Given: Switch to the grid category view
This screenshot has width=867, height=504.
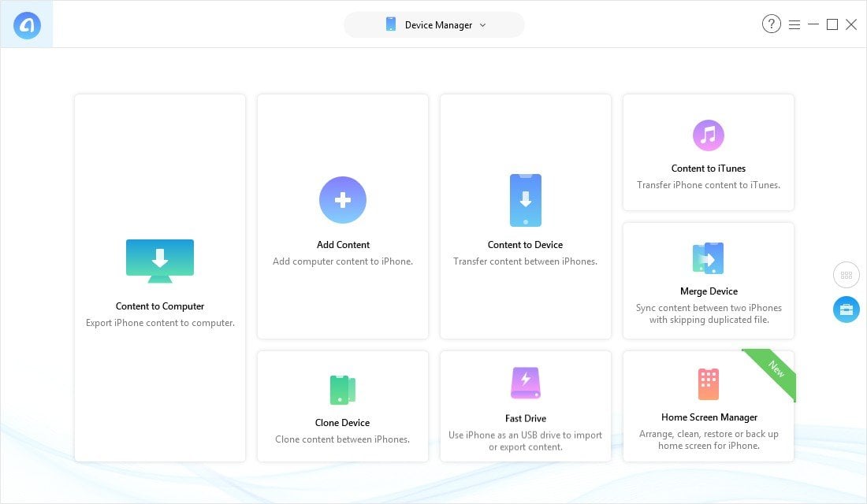Looking at the screenshot, I should [847, 276].
